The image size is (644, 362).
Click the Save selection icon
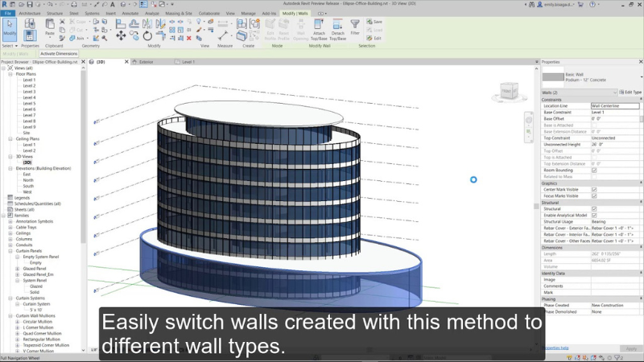pos(374,22)
